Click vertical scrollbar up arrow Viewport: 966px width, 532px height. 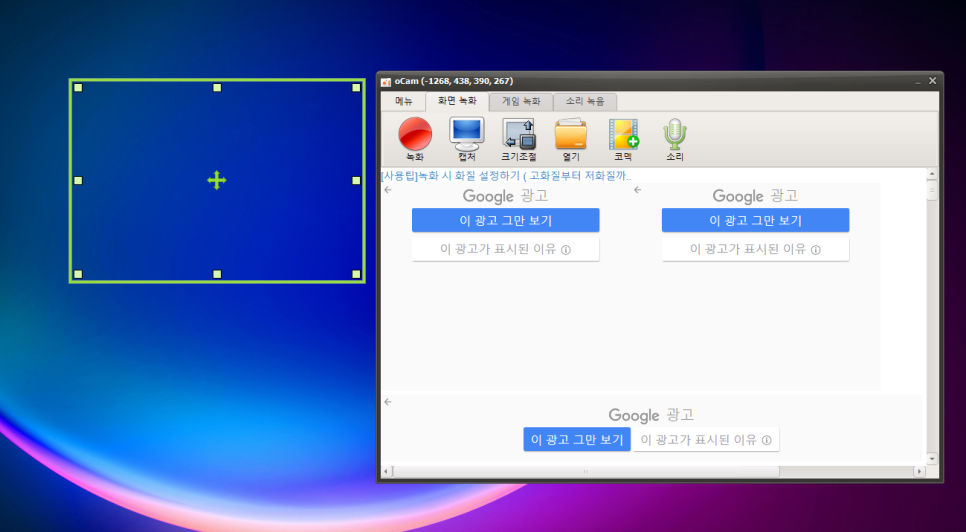(x=932, y=174)
